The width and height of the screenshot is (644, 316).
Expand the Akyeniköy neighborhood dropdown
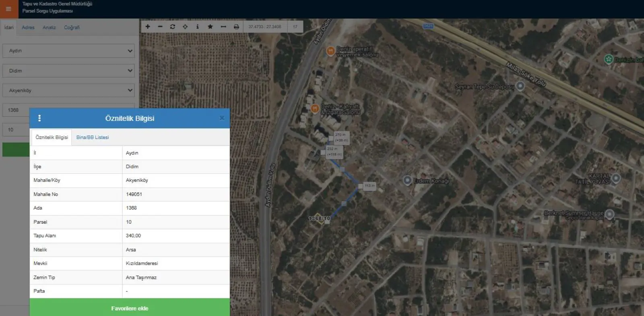(68, 90)
